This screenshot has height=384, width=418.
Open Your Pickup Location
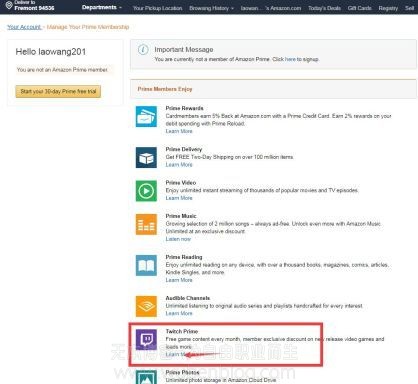[157, 8]
